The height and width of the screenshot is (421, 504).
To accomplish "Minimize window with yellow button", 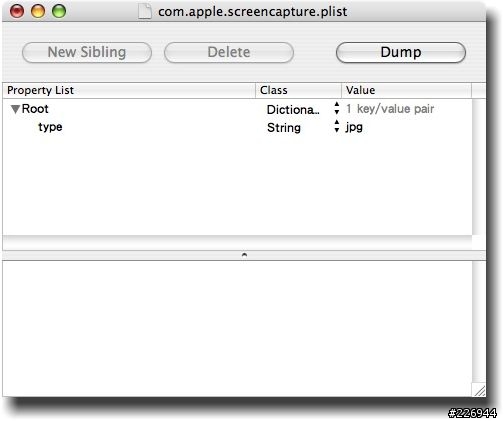I will click(x=38, y=11).
